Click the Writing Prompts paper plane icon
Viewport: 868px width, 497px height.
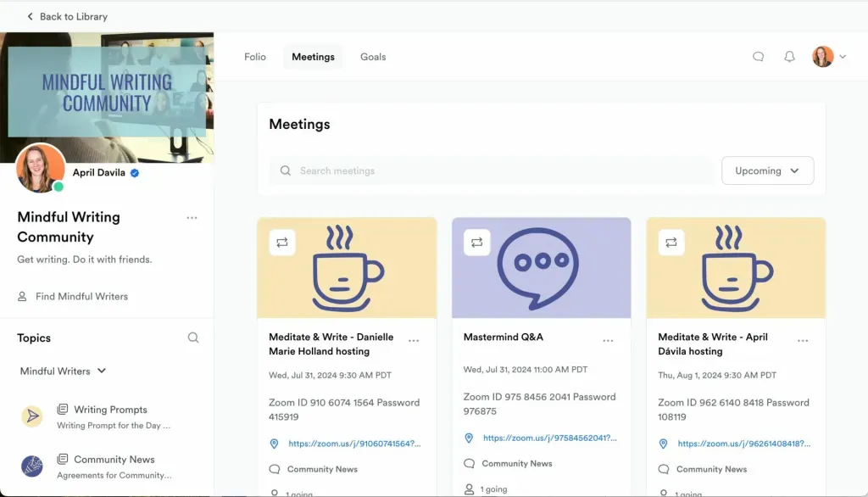click(32, 416)
